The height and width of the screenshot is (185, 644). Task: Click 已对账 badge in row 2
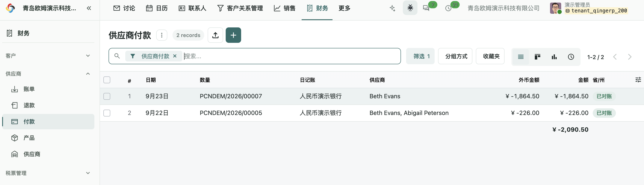tap(604, 113)
